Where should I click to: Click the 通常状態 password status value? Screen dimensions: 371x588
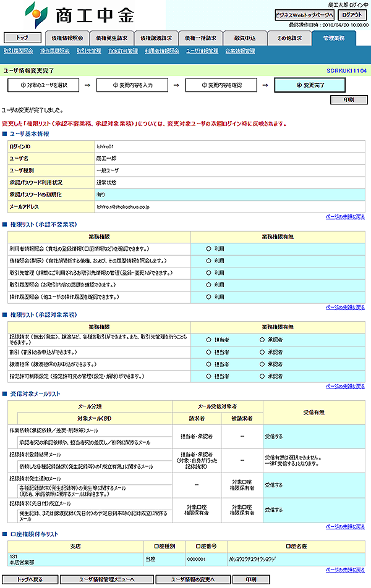tap(106, 183)
